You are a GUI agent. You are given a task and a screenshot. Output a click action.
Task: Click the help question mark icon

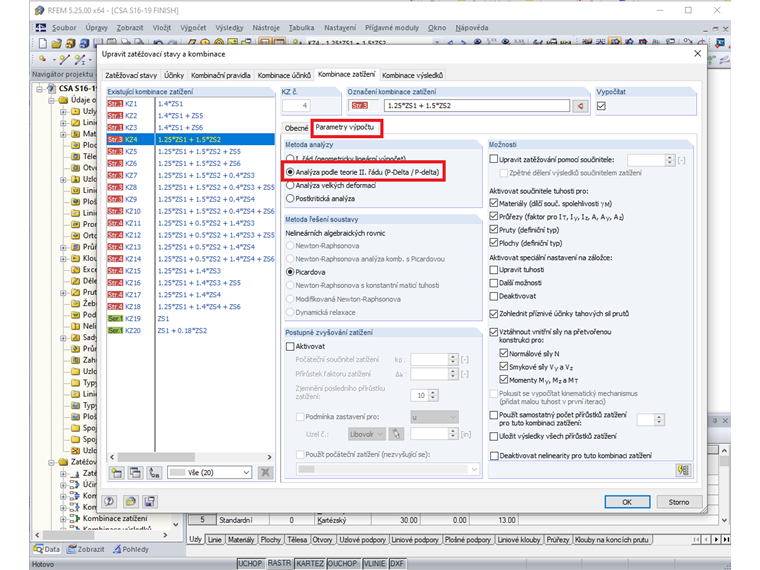(x=110, y=502)
